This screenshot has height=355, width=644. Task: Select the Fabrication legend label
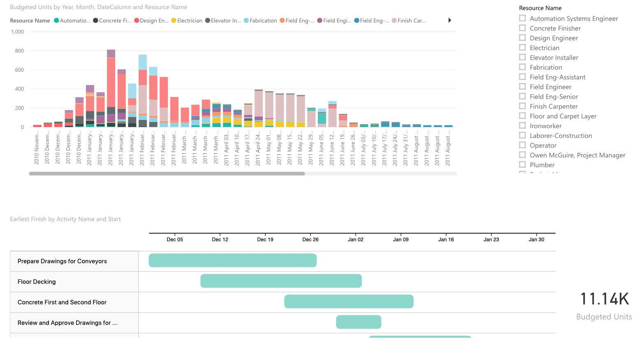point(263,21)
